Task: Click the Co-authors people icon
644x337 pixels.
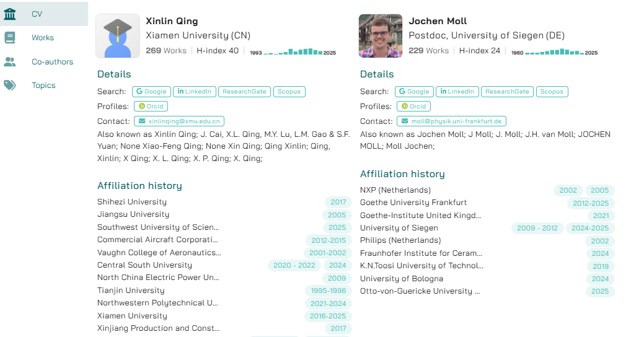Action: 10,62
